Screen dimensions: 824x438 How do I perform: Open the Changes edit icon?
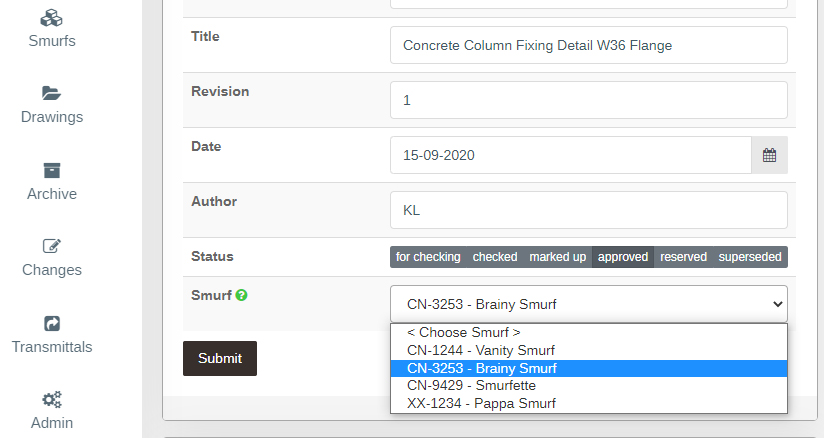(52, 246)
